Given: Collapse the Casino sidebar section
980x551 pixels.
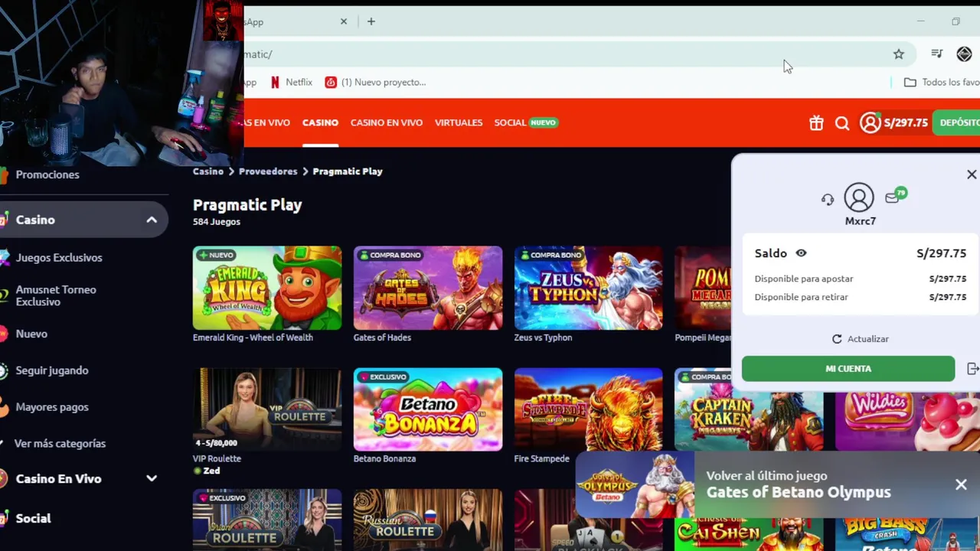Looking at the screenshot, I should click(x=152, y=220).
